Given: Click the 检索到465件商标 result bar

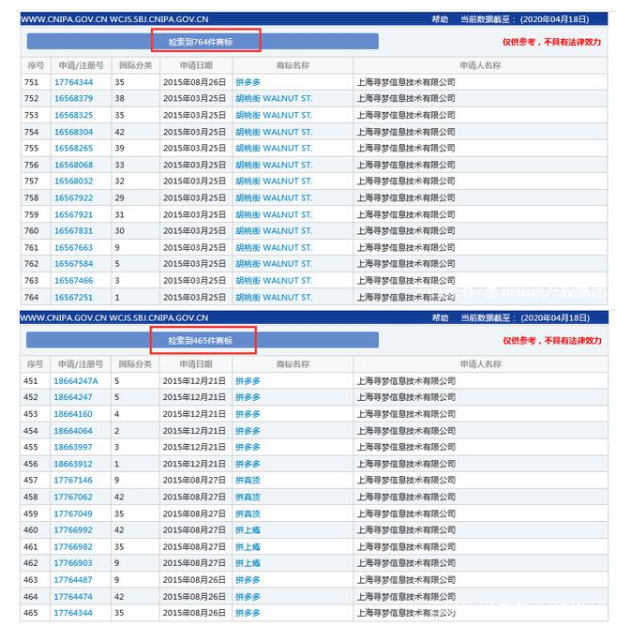Looking at the screenshot, I should (202, 340).
